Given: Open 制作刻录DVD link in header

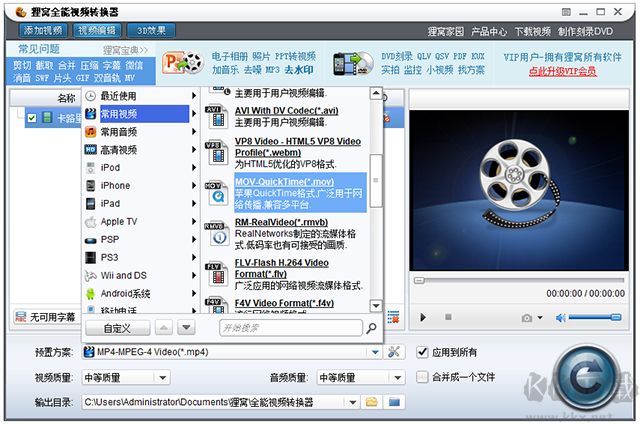Looking at the screenshot, I should point(586,31).
